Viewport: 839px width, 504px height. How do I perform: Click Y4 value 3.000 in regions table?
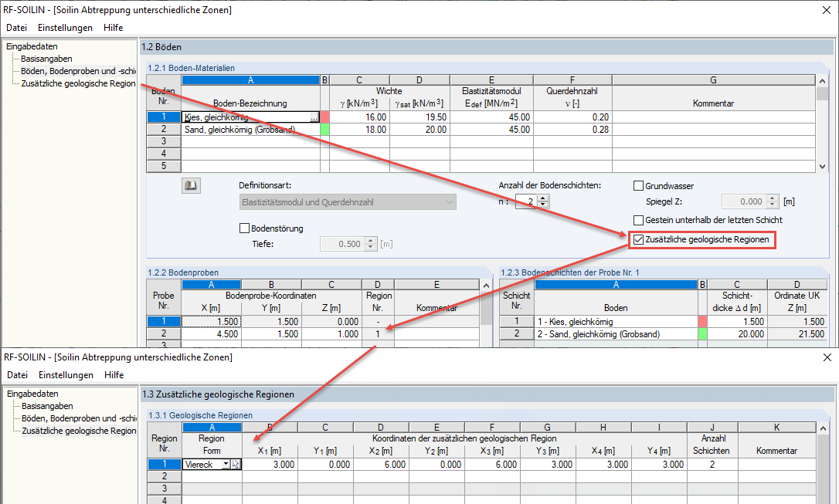(659, 465)
